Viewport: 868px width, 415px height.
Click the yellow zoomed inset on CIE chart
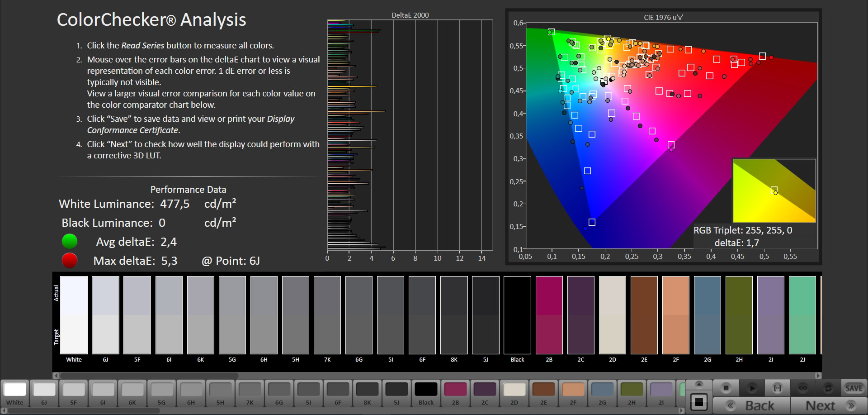tap(774, 190)
